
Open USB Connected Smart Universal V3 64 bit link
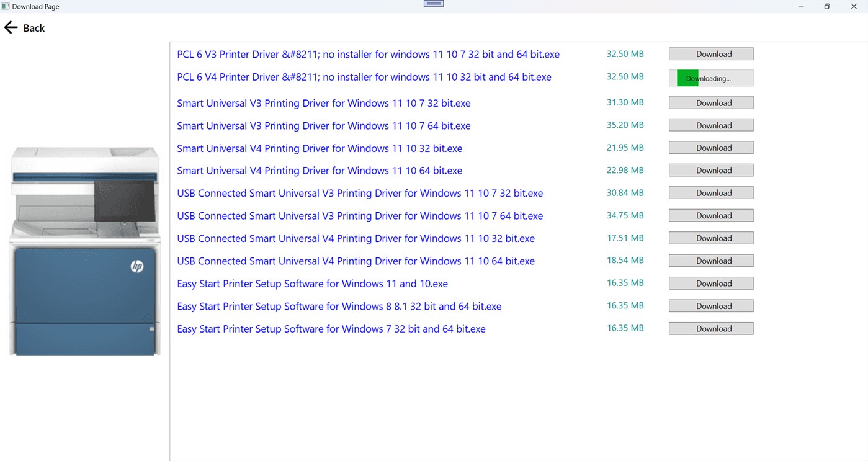pos(360,215)
